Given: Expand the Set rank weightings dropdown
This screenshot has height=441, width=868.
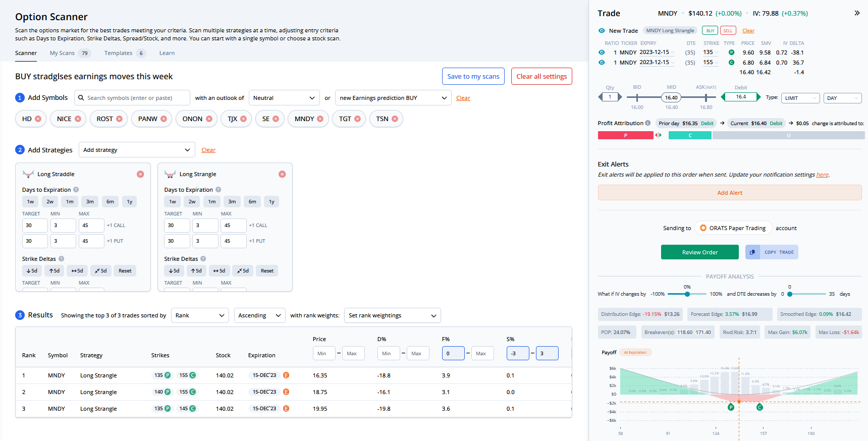Looking at the screenshot, I should tap(392, 315).
